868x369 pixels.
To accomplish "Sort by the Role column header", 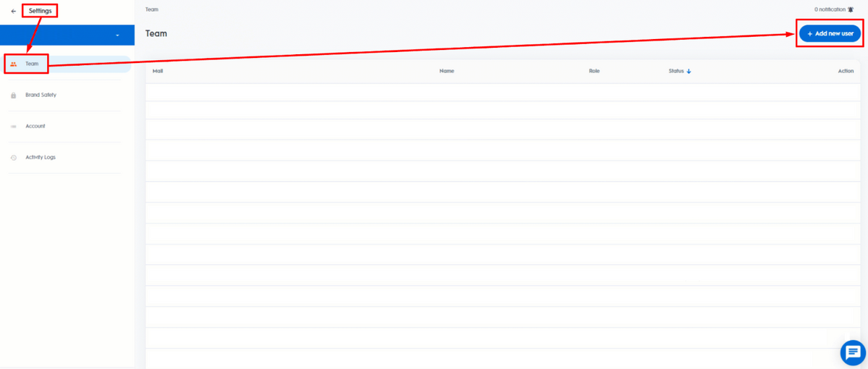I will [x=595, y=71].
